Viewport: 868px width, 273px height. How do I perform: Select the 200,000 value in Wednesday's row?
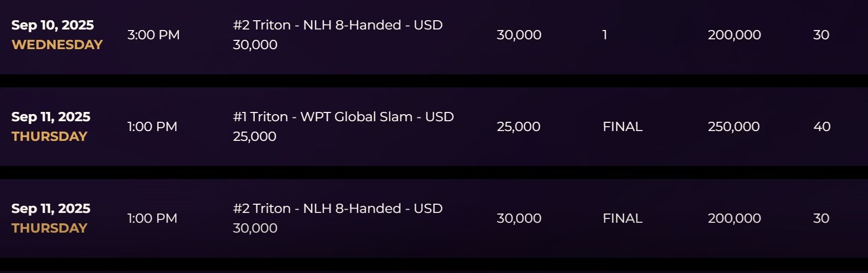tap(734, 35)
